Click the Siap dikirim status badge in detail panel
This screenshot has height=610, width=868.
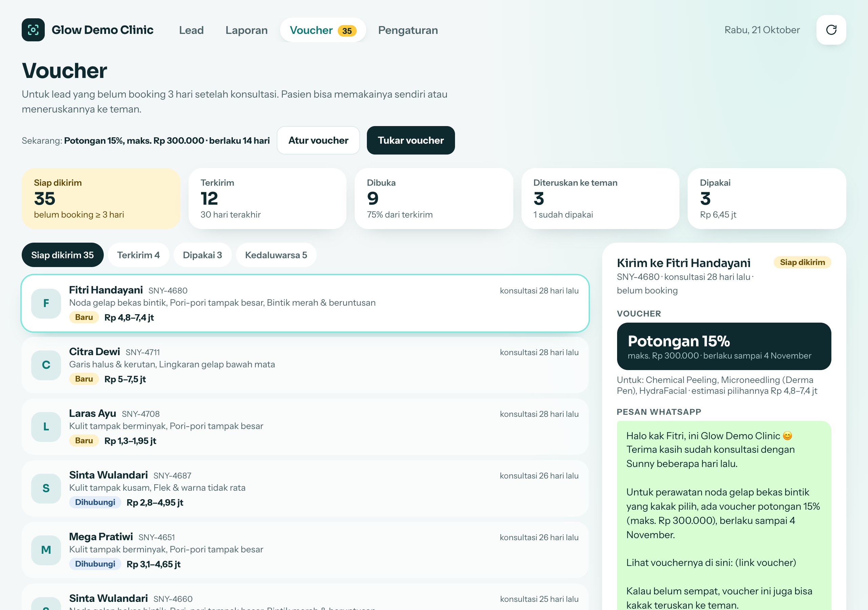click(x=802, y=262)
